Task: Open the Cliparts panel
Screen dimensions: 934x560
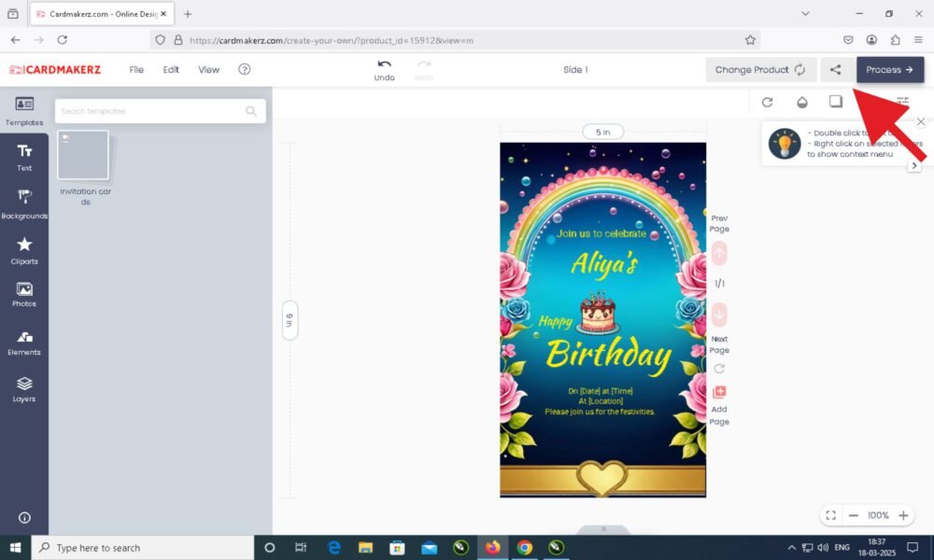Action: click(x=24, y=249)
